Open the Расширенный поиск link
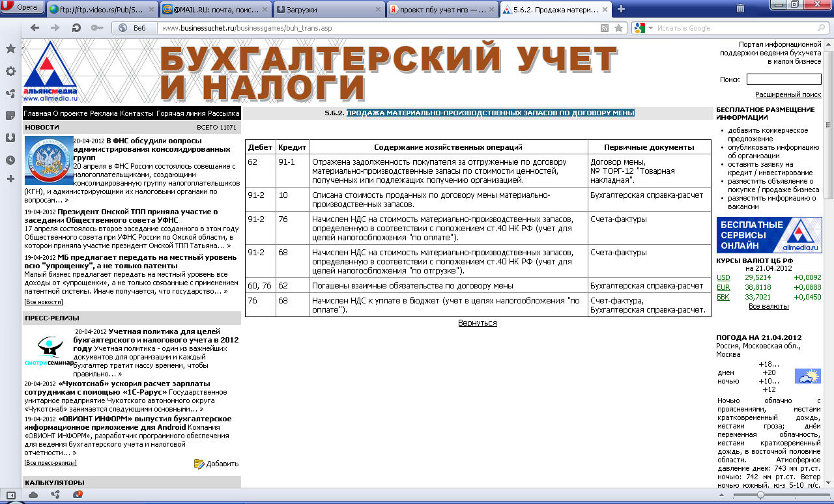The image size is (834, 504). pyautogui.click(x=788, y=94)
